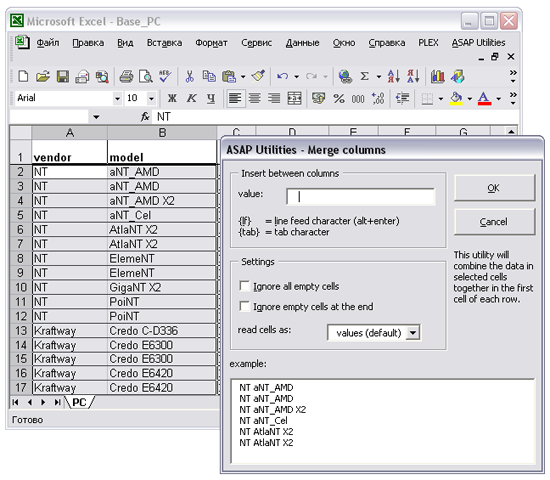
Task: Select row 13 header
Action: coord(21,331)
